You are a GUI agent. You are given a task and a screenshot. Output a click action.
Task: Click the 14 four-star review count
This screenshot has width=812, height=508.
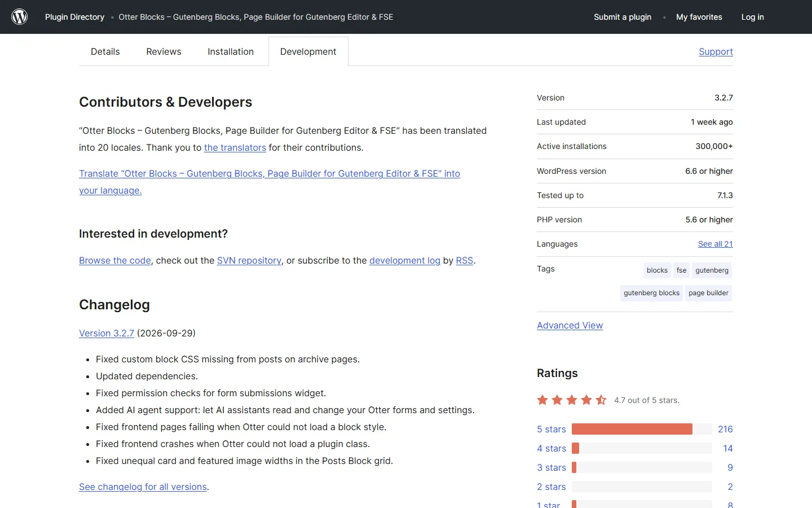point(728,448)
